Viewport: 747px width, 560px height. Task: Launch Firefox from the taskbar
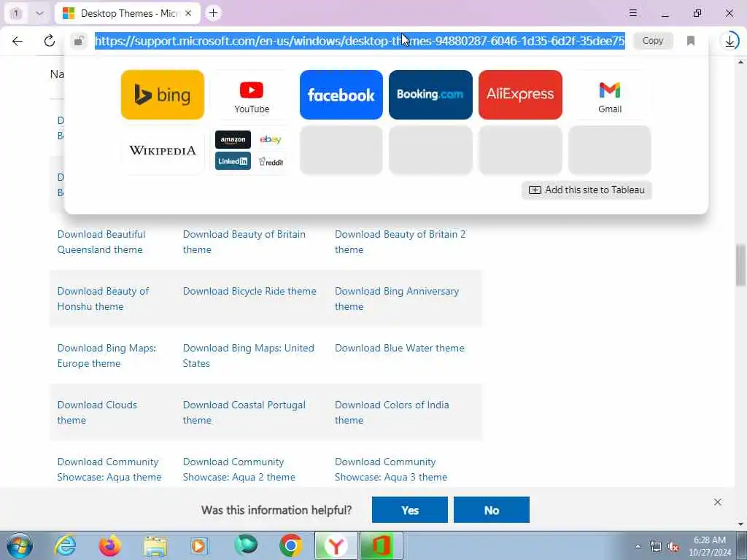click(x=110, y=545)
